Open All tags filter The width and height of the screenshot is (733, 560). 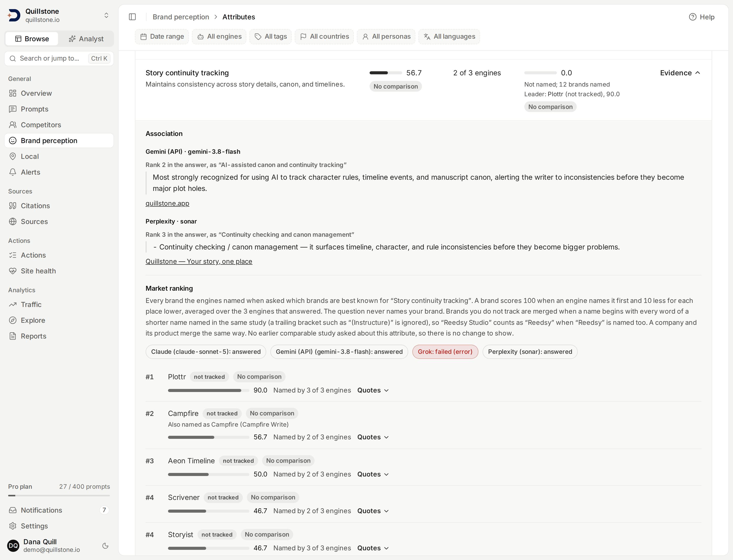pyautogui.click(x=271, y=36)
